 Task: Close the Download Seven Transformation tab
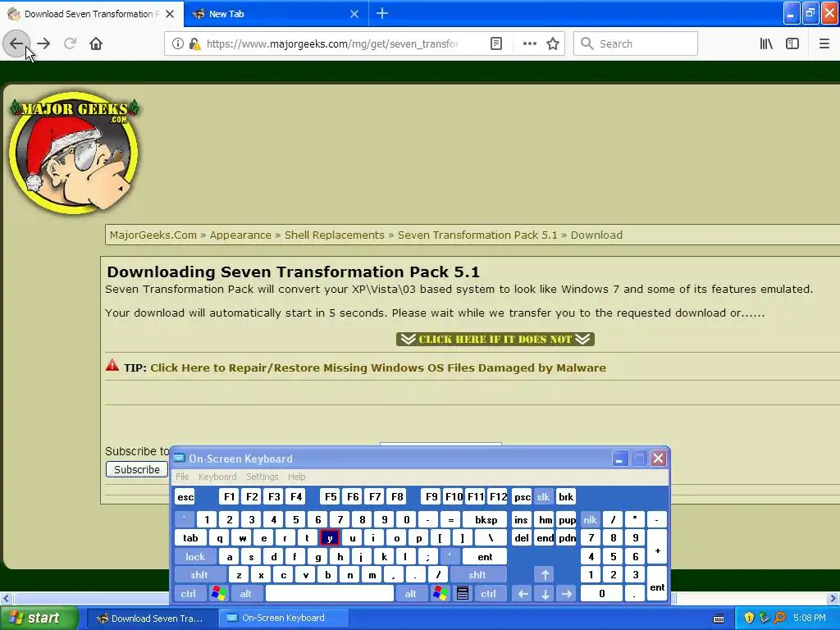170,14
